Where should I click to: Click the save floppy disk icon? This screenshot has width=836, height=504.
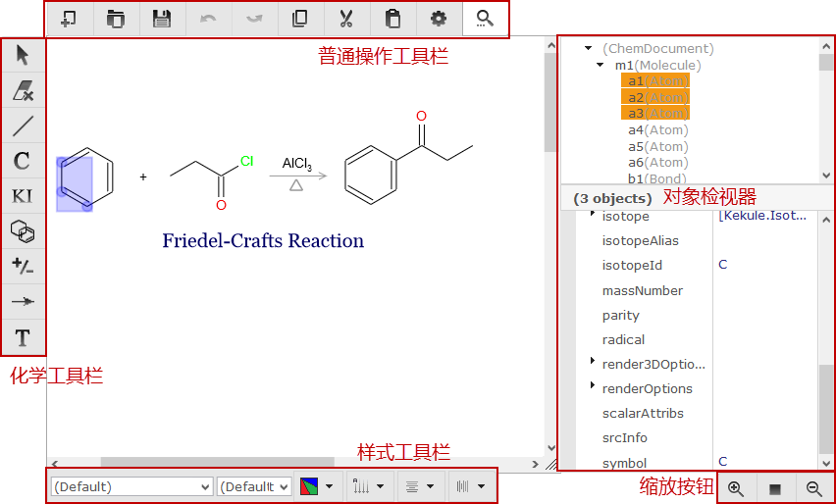162,20
